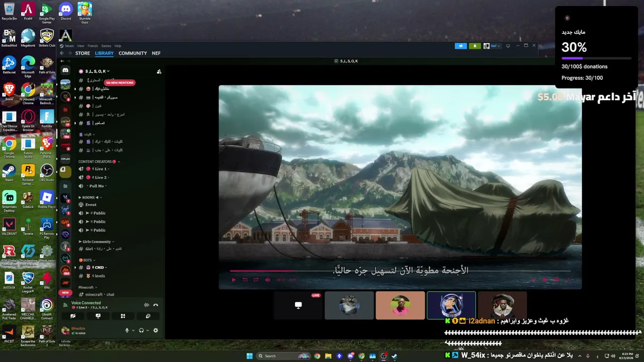
Task: Open the soundboard in voice panel
Action: [x=148, y=316]
